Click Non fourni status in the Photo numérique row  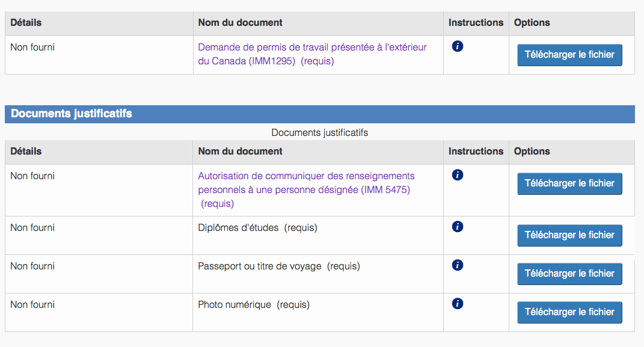coord(32,304)
